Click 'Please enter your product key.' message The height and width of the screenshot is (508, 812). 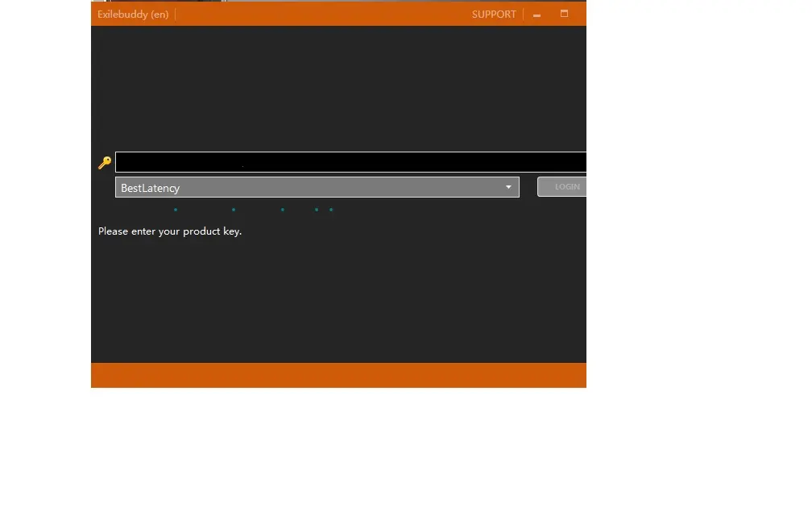click(170, 231)
